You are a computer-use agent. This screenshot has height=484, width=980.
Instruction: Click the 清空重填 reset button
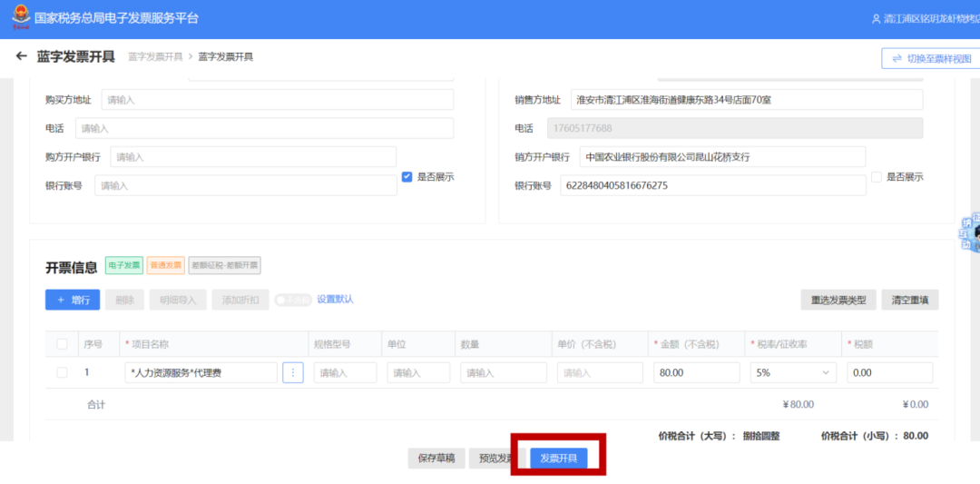[909, 300]
